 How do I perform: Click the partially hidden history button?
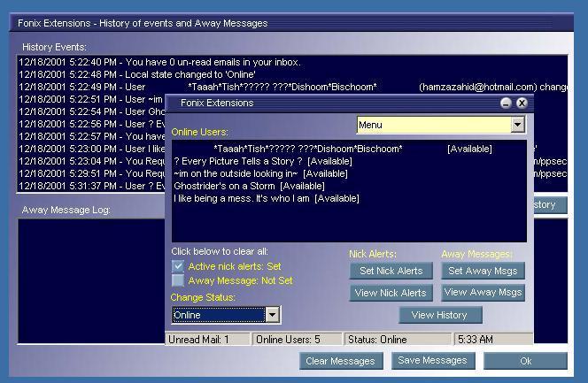(550, 205)
